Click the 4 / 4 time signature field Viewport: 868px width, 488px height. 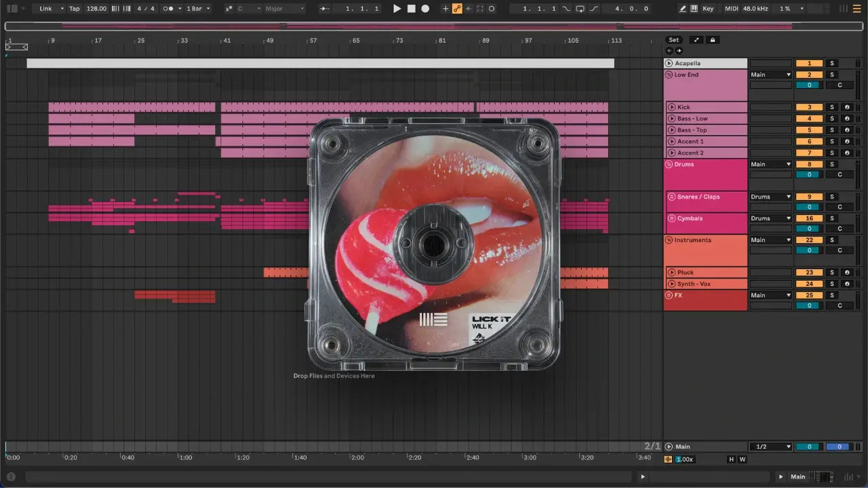[146, 9]
